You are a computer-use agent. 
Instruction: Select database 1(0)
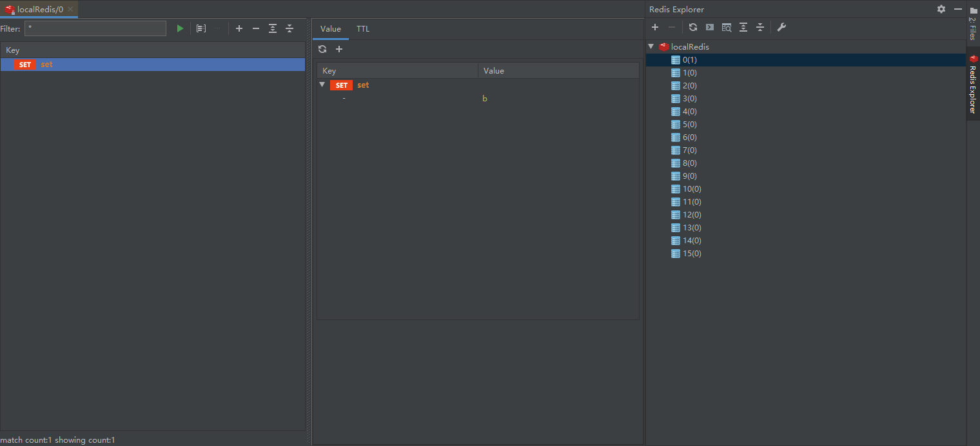(689, 73)
